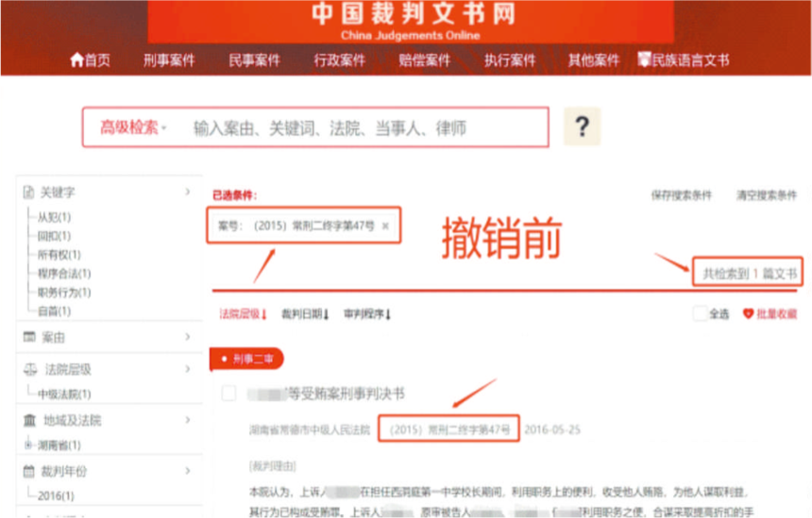Screen dimensions: 812x518
Task: Select year 2016(1) filter
Action: pos(56,495)
